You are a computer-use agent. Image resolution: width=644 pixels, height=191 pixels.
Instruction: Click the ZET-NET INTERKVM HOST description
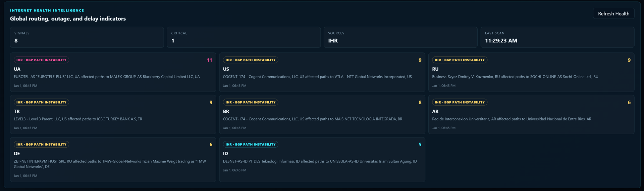tap(110, 164)
